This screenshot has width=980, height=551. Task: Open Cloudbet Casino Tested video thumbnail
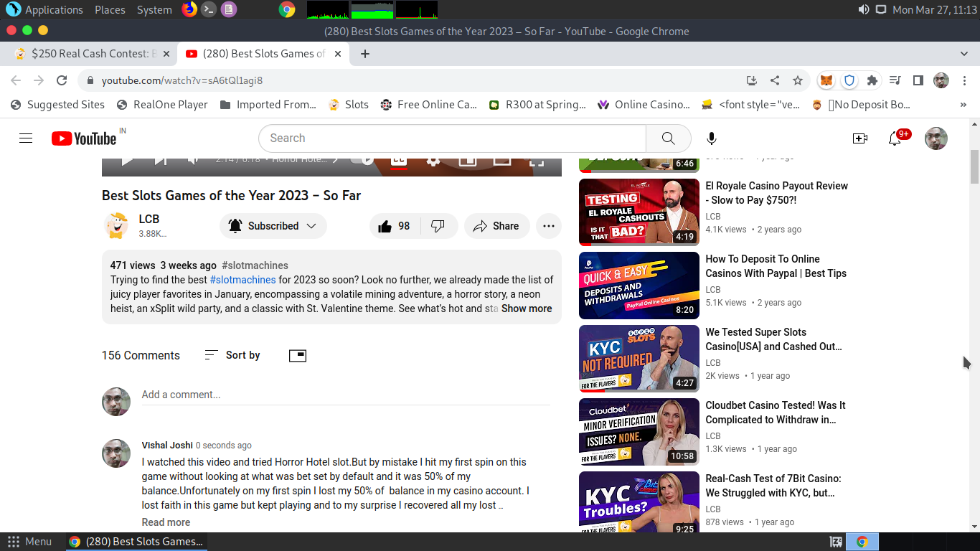(x=639, y=432)
